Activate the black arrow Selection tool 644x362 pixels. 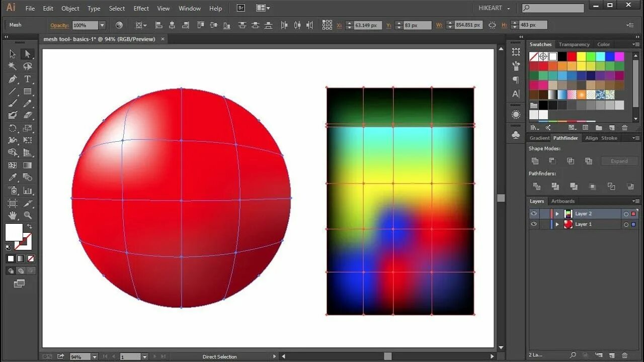click(x=13, y=54)
